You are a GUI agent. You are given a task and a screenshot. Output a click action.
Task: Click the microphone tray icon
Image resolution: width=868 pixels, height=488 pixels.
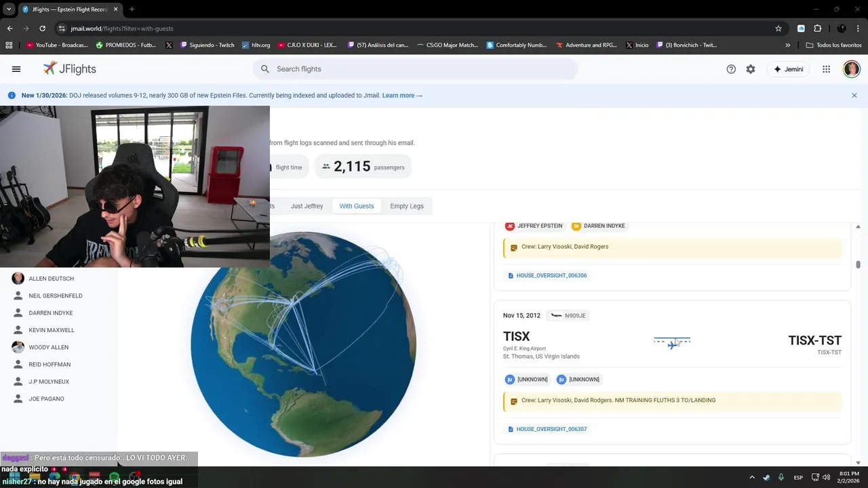click(781, 477)
